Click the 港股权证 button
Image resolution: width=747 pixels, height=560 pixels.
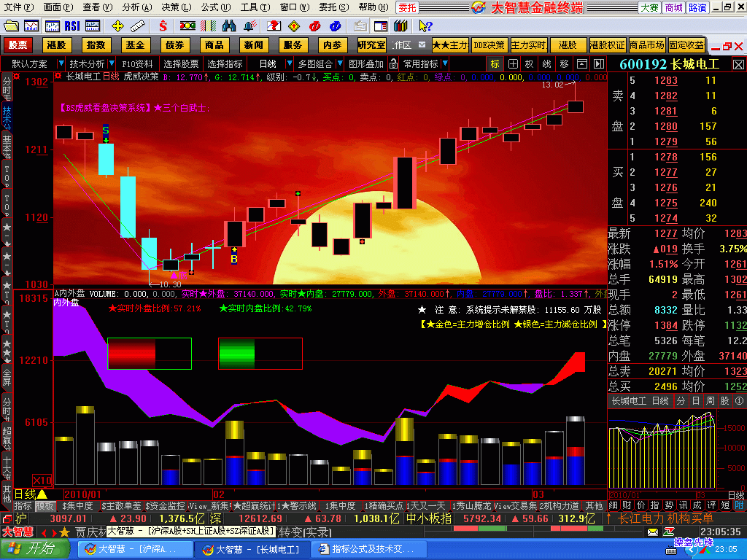[x=607, y=44]
